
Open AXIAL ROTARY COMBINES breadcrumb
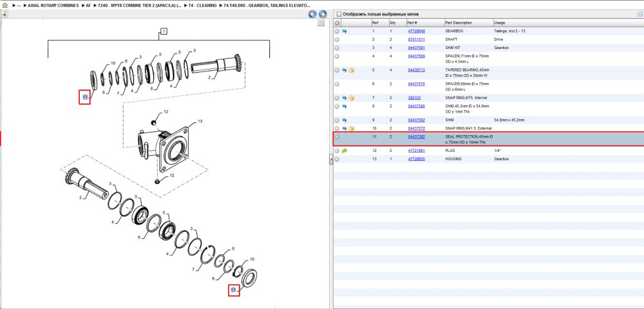click(53, 5)
